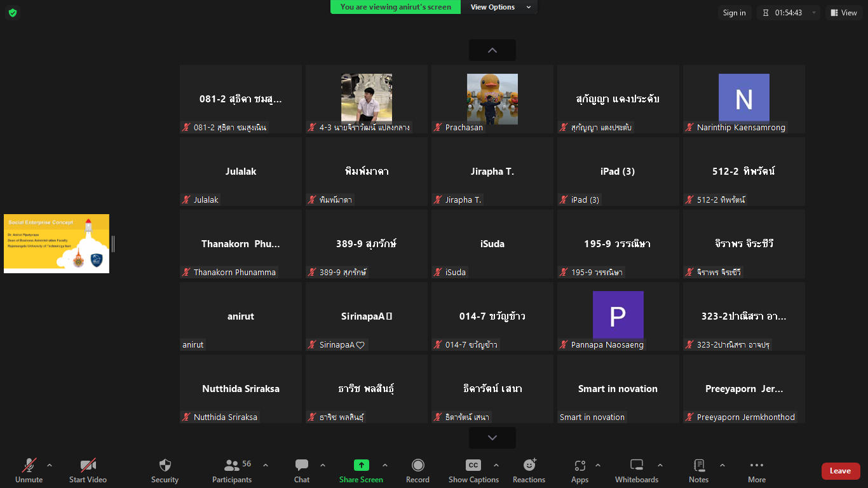Viewport: 868px width, 488px height.
Task: Select Narinthip Kaensamrong's N avatar
Action: coord(744,98)
